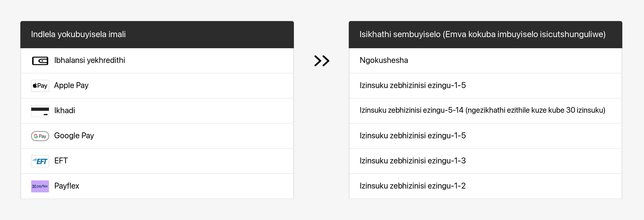This screenshot has height=220, width=644.
Task: Select the Payflex text label
Action: click(x=67, y=186)
